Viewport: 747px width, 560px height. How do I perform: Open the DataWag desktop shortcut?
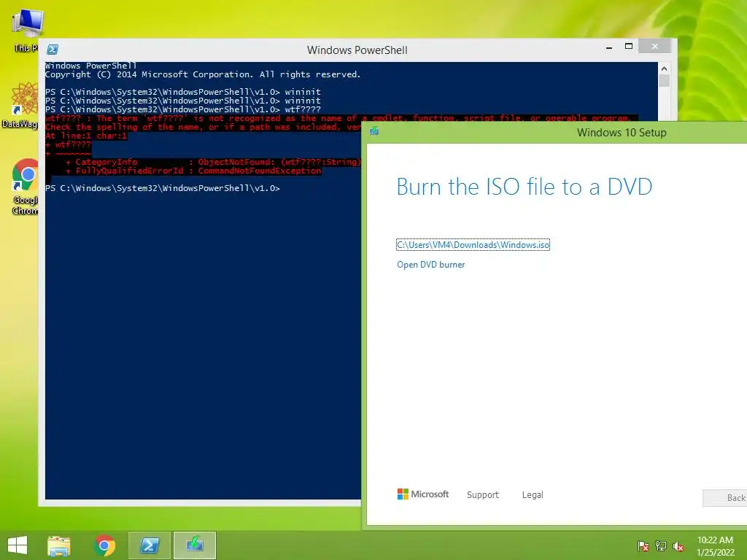(23, 105)
